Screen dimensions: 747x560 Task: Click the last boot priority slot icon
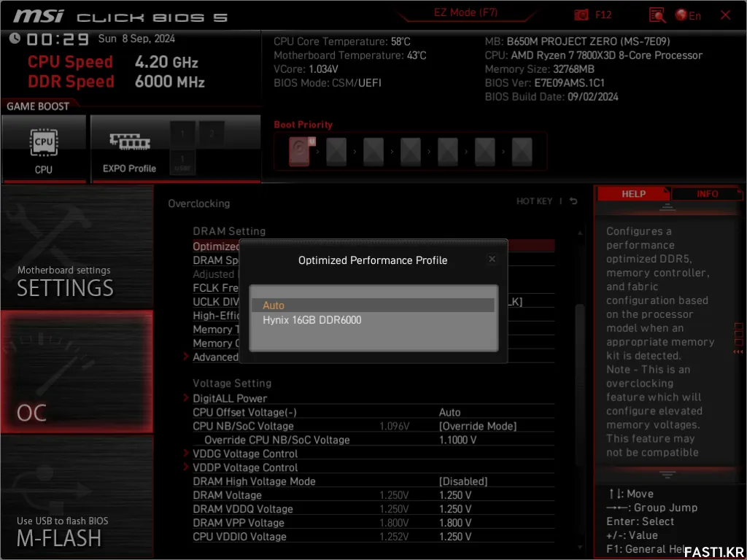(522, 152)
